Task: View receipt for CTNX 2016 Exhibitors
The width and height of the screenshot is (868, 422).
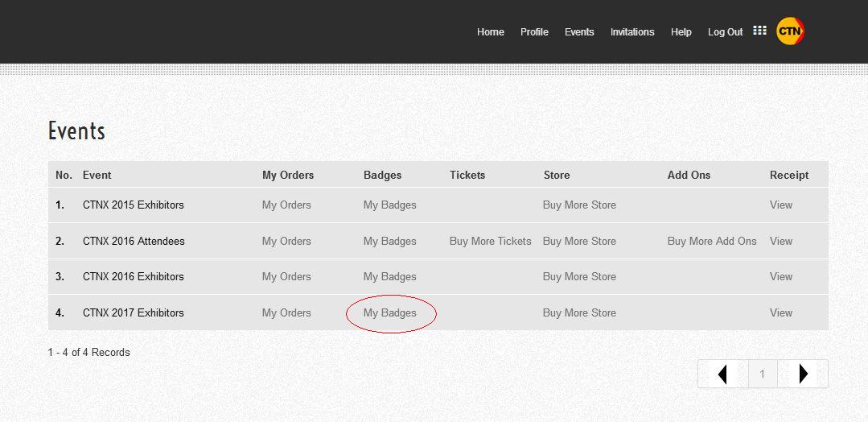Action: click(780, 276)
